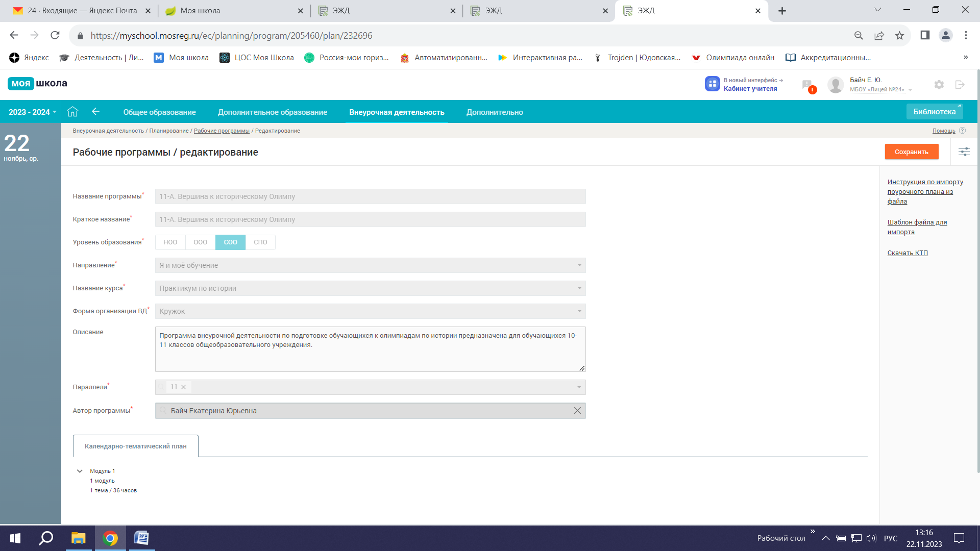Show more bookmarks with the chevron
This screenshot has width=980, height=551.
pos(966,57)
